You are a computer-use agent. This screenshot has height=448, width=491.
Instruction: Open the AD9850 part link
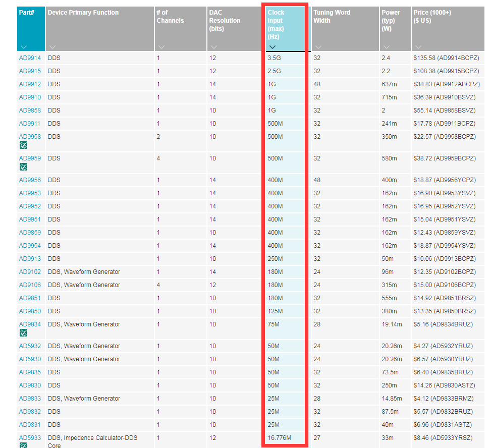(30, 311)
